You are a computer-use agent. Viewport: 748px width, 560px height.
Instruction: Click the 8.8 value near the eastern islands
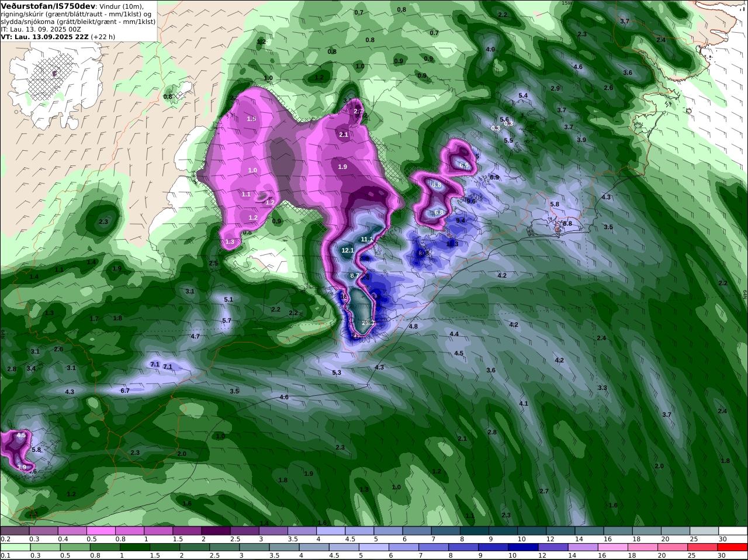[x=567, y=223]
